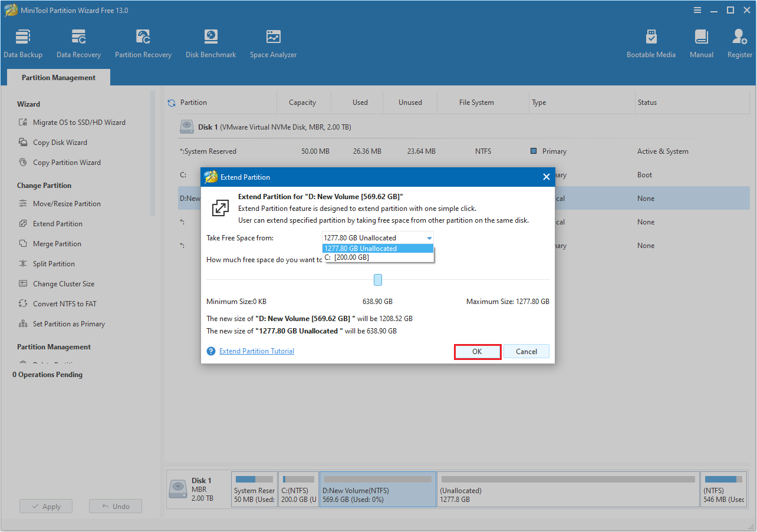Select D:New Volume(NTFS) block in disk map
The image size is (757, 532).
[378, 490]
